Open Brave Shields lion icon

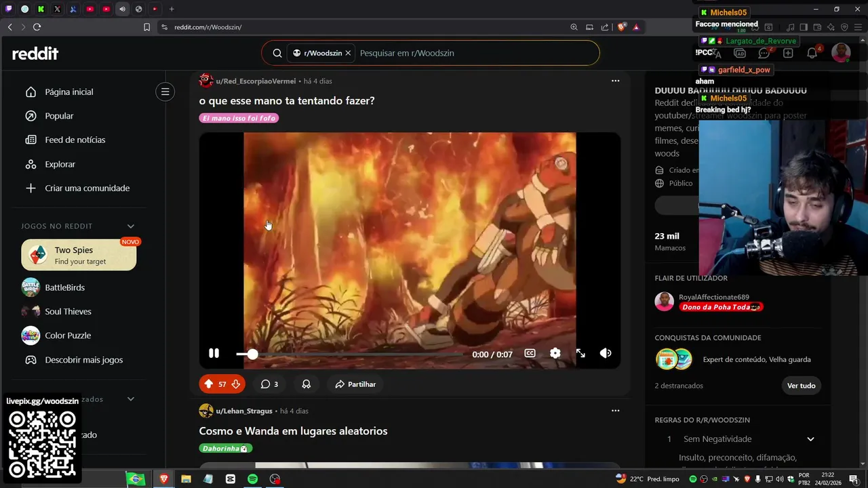point(622,27)
